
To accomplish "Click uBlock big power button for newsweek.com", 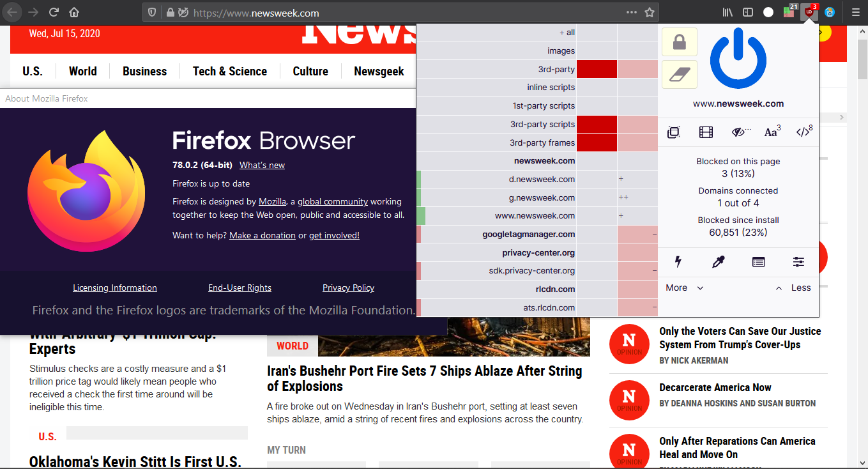I will click(738, 59).
